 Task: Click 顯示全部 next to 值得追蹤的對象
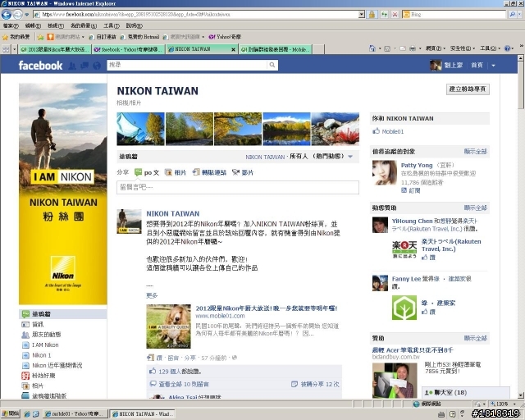tap(476, 152)
